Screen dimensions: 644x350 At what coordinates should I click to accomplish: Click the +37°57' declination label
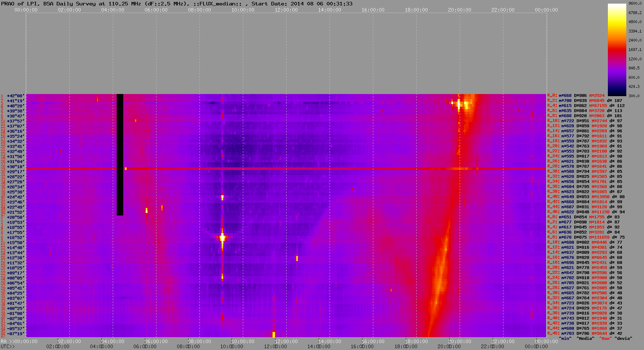click(16, 121)
